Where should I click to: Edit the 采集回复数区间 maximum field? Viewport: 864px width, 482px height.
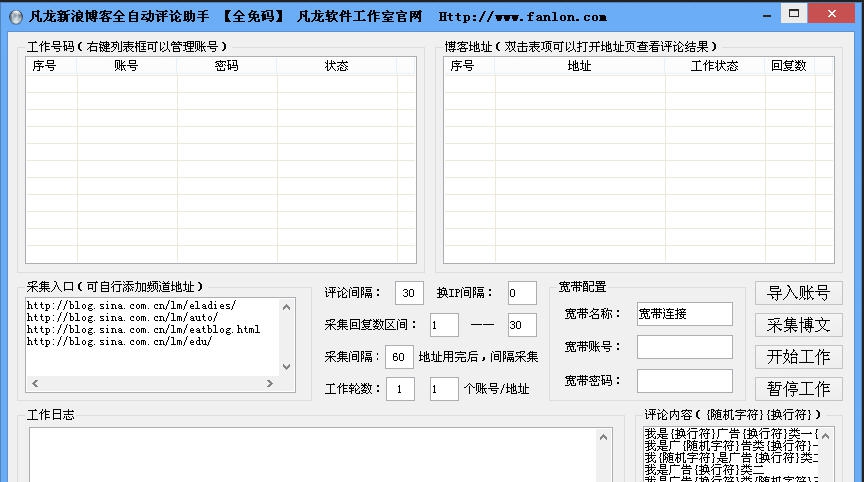pyautogui.click(x=522, y=325)
